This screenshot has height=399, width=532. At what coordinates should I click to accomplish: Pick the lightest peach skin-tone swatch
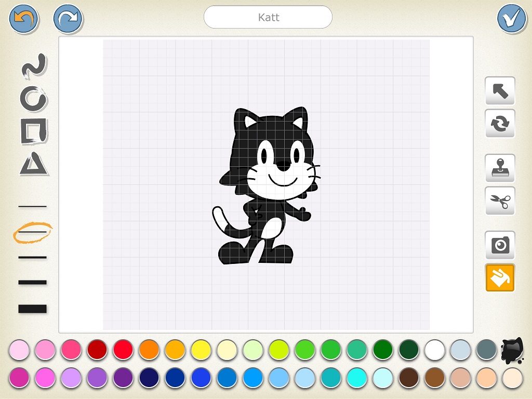coord(512,378)
